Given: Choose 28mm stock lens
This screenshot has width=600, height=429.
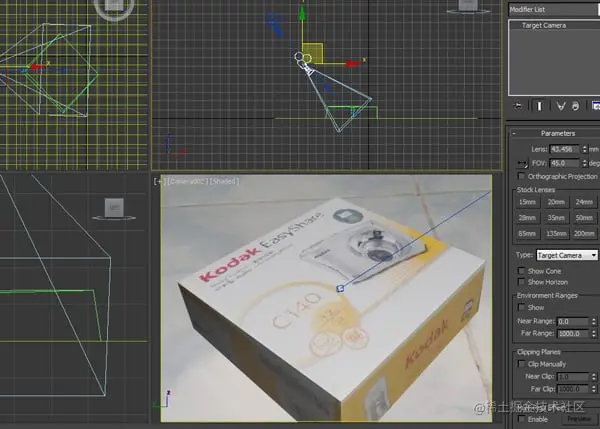Looking at the screenshot, I should tap(527, 218).
